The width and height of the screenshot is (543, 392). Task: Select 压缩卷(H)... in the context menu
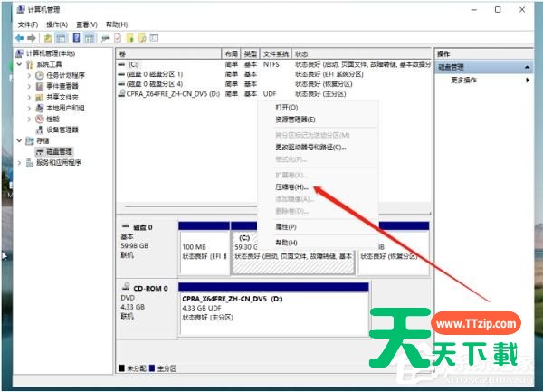pyautogui.click(x=291, y=187)
